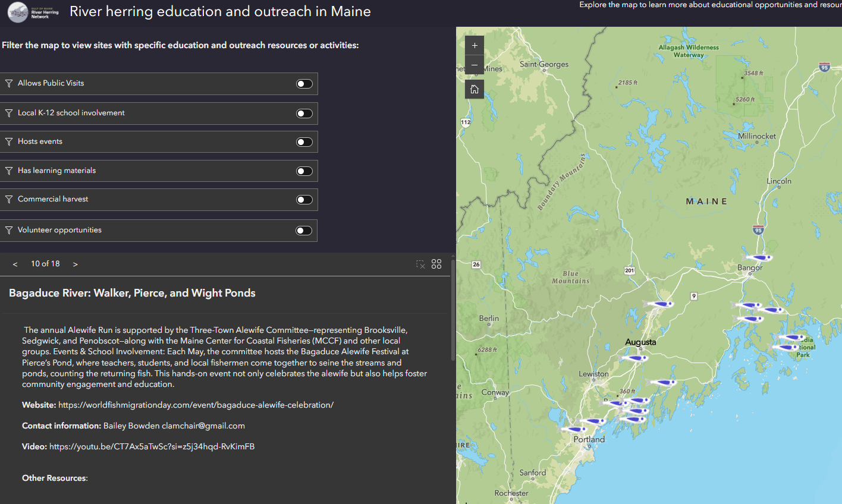Click the funnel icon beside Allows Public Visits

[9, 83]
